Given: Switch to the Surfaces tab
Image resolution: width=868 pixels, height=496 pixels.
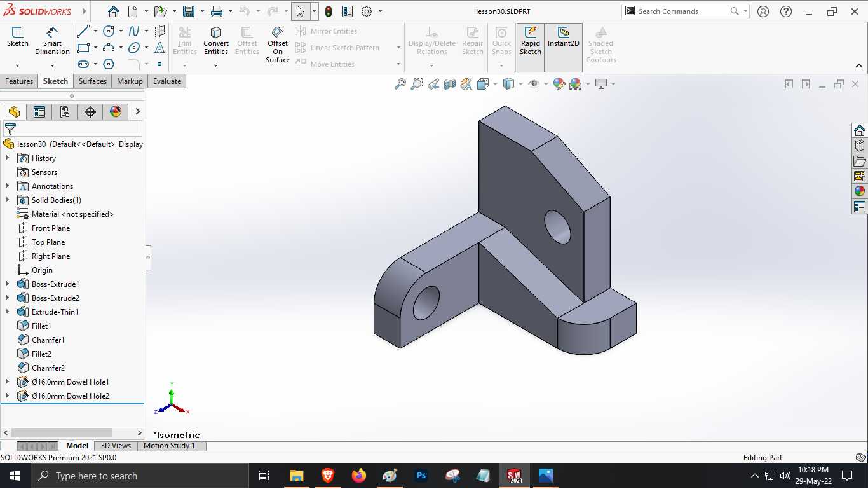Looking at the screenshot, I should click(93, 81).
